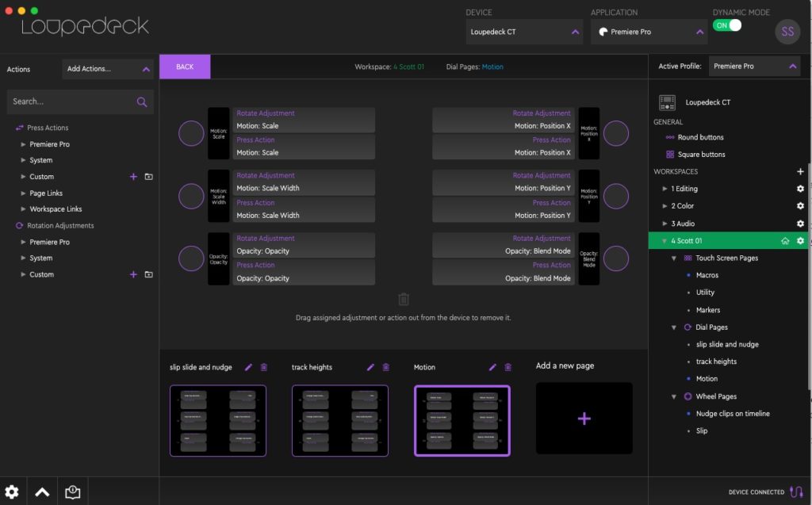Select the Motion page thumbnail

pos(462,421)
